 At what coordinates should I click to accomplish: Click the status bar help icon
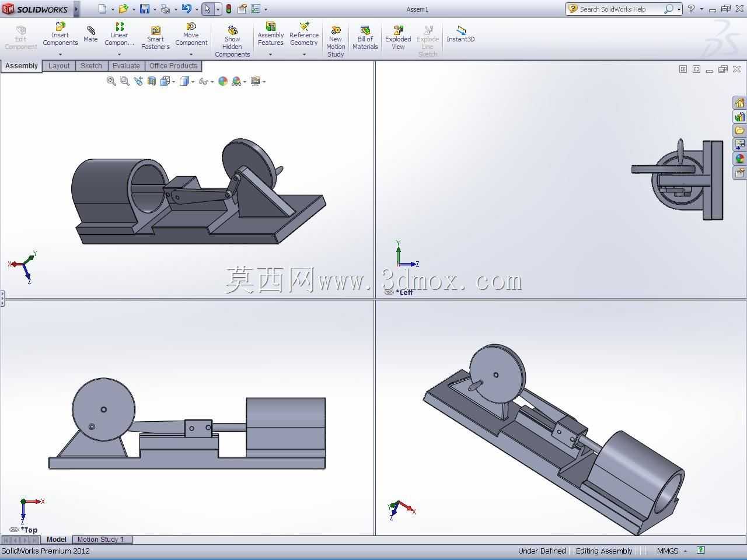(701, 550)
